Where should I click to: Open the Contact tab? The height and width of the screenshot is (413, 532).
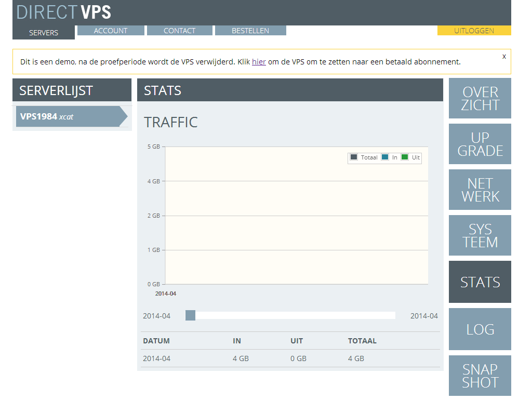[179, 31]
